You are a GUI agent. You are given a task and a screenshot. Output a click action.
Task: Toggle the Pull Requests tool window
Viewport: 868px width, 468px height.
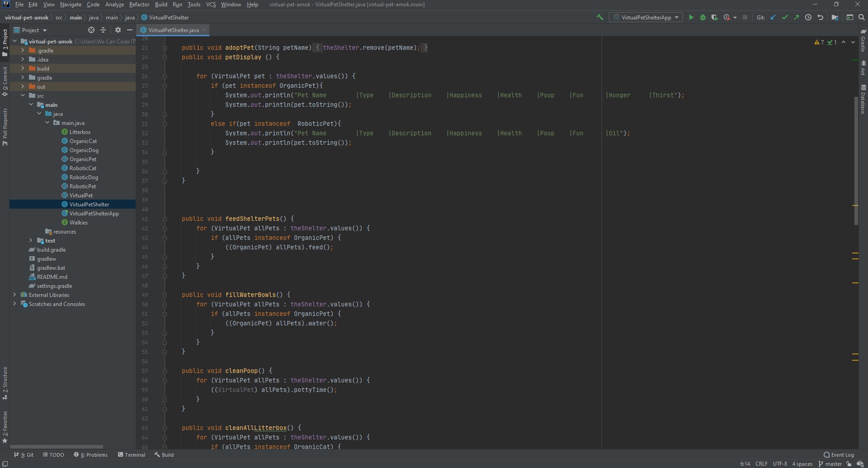5,127
